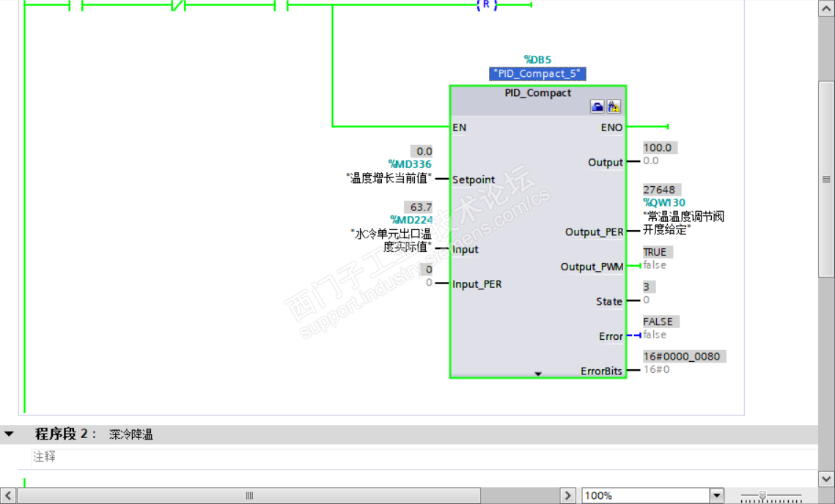Click the 程序段 2 深冷降温 title
835x504 pixels.
pos(94,434)
